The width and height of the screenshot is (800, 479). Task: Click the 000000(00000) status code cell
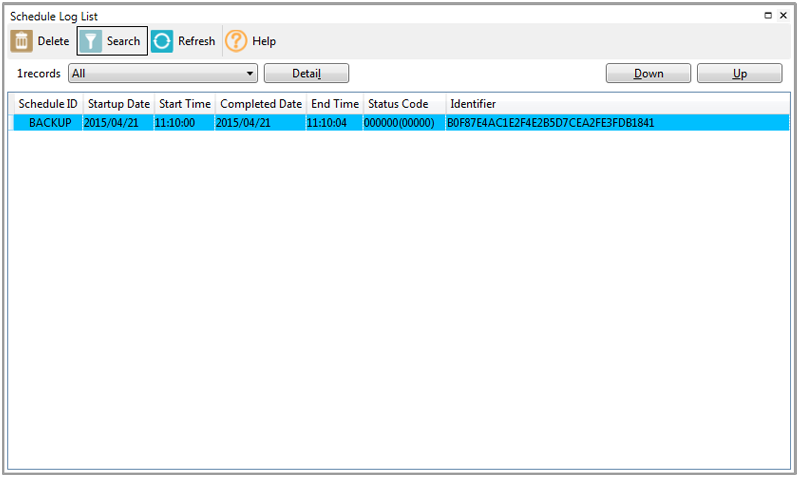tap(397, 122)
